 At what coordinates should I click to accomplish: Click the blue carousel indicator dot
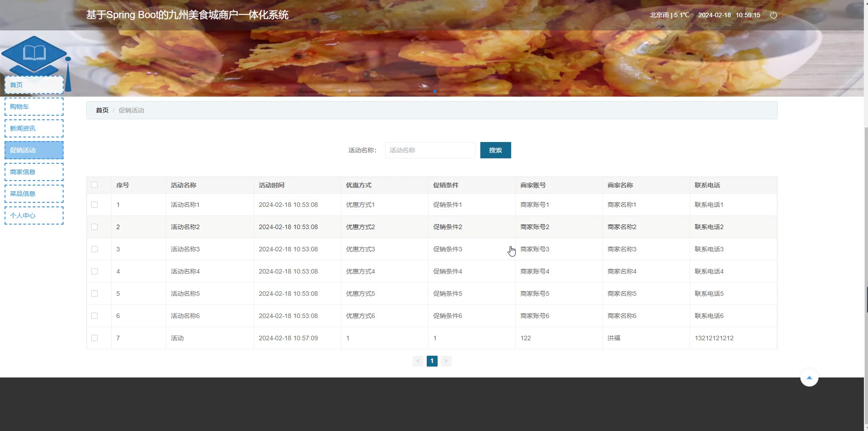tap(434, 91)
